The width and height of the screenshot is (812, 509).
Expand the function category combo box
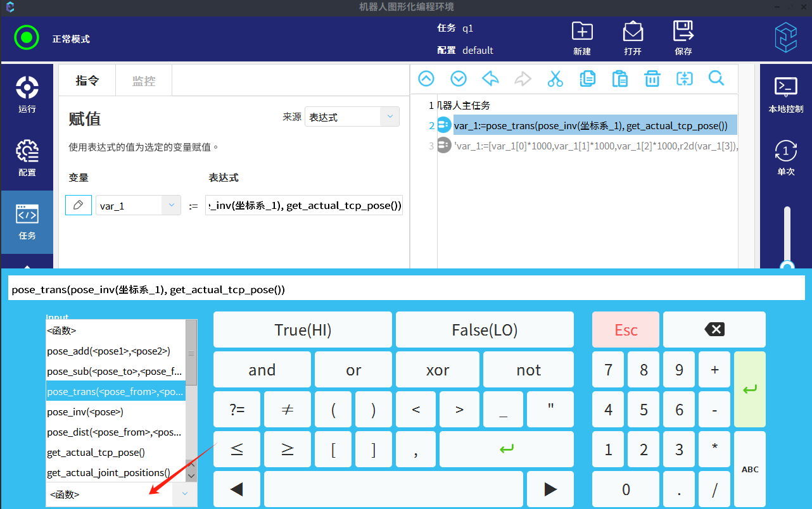184,494
